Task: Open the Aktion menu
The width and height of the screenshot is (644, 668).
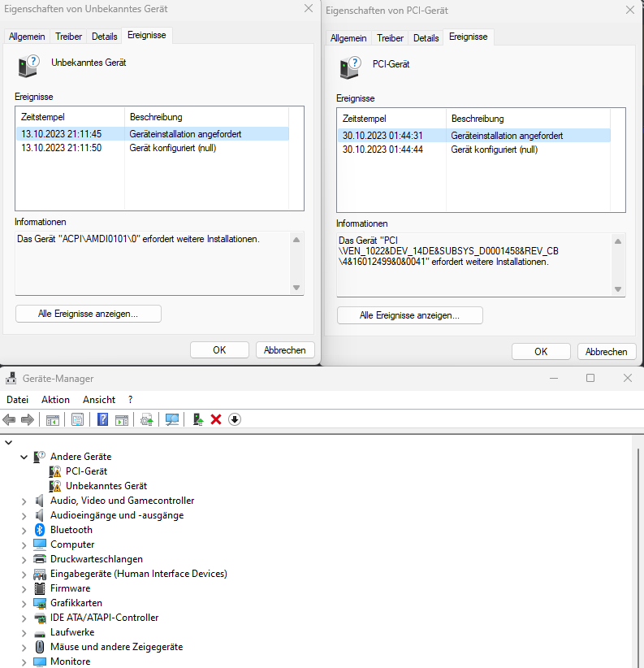Action: coord(55,400)
